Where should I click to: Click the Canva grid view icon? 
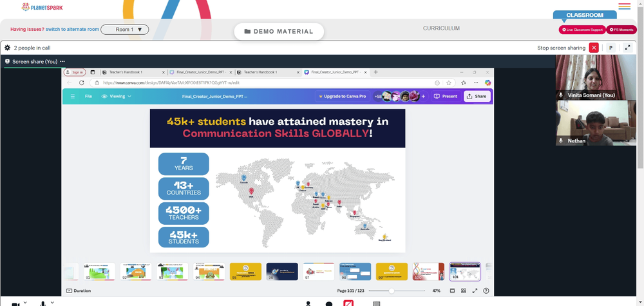(x=463, y=291)
